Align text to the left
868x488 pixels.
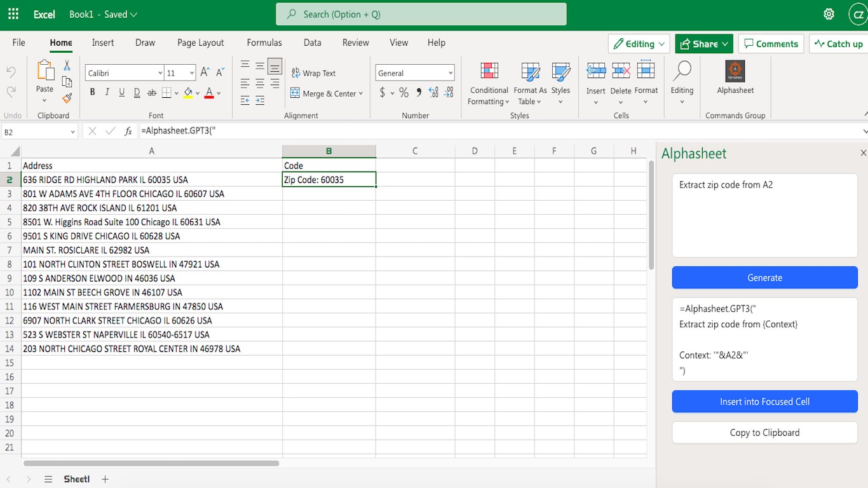(245, 83)
